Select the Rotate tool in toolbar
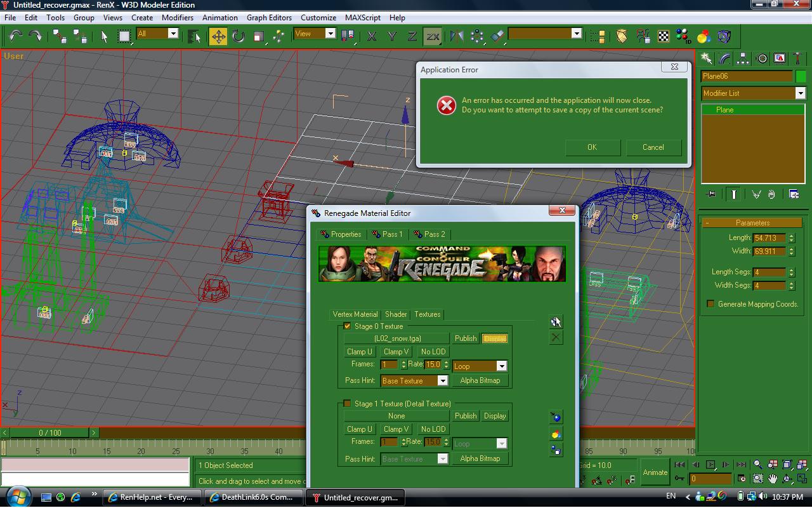This screenshot has width=812, height=508. click(x=239, y=36)
